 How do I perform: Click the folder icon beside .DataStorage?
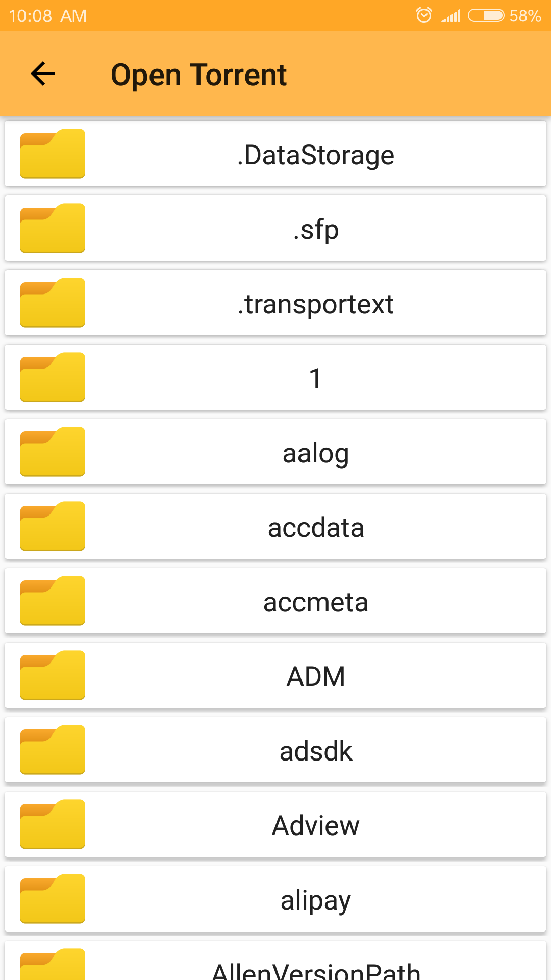tap(53, 154)
